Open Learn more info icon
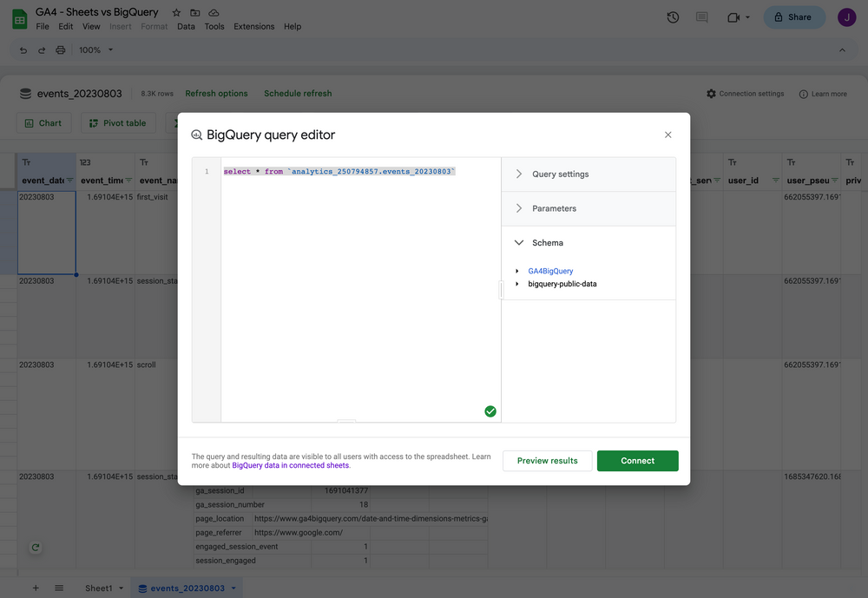 tap(805, 93)
